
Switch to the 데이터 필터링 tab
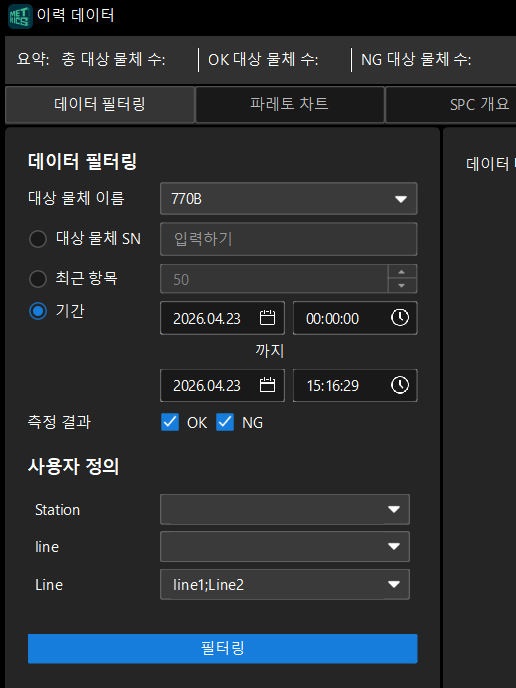(x=100, y=104)
